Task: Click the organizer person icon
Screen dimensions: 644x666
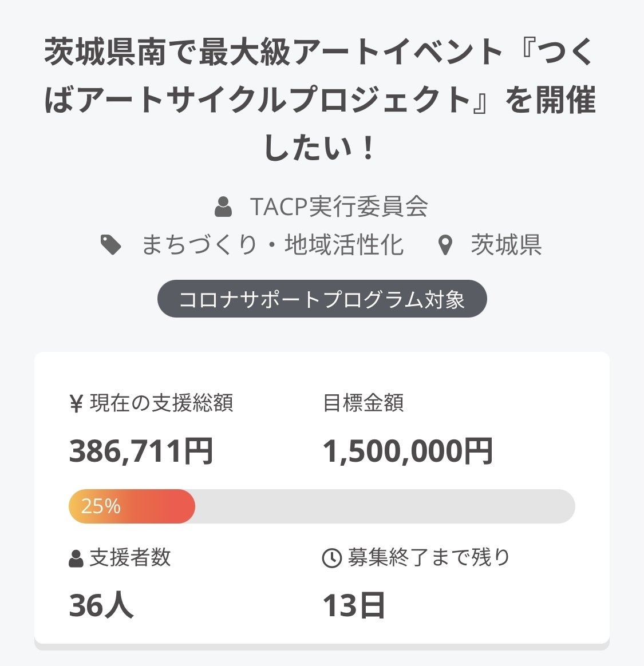Action: (x=223, y=207)
